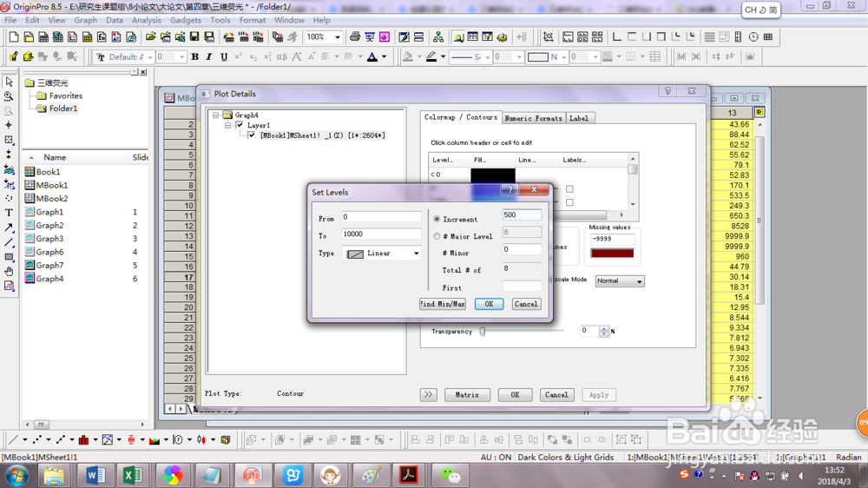
Task: Click the Save Project toolbar icon
Action: 194,37
